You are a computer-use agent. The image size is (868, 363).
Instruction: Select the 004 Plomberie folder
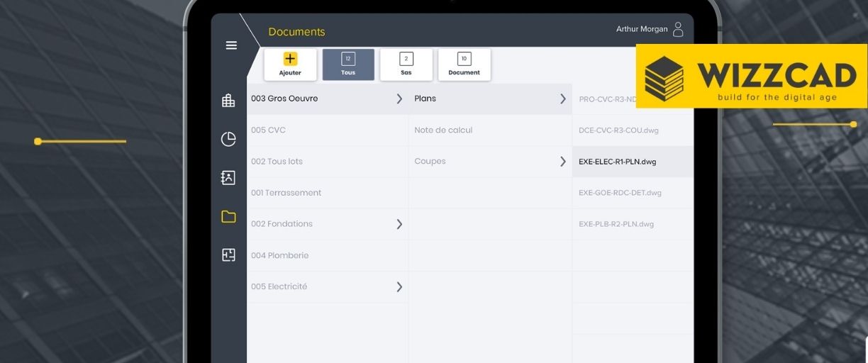(x=328, y=255)
